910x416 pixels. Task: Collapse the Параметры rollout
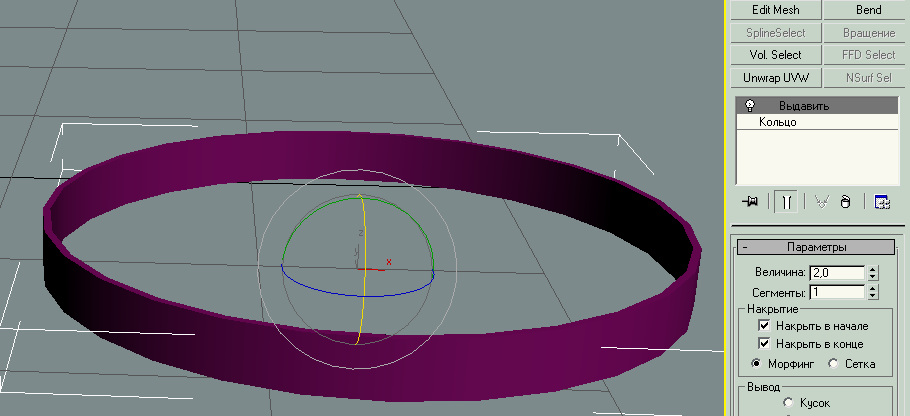(x=746, y=247)
